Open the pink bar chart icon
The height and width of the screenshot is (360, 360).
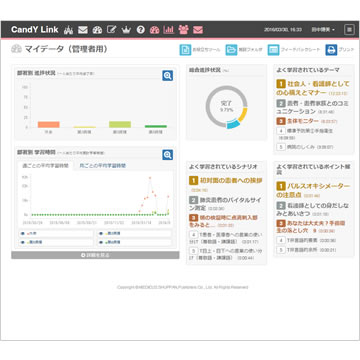click(x=169, y=30)
